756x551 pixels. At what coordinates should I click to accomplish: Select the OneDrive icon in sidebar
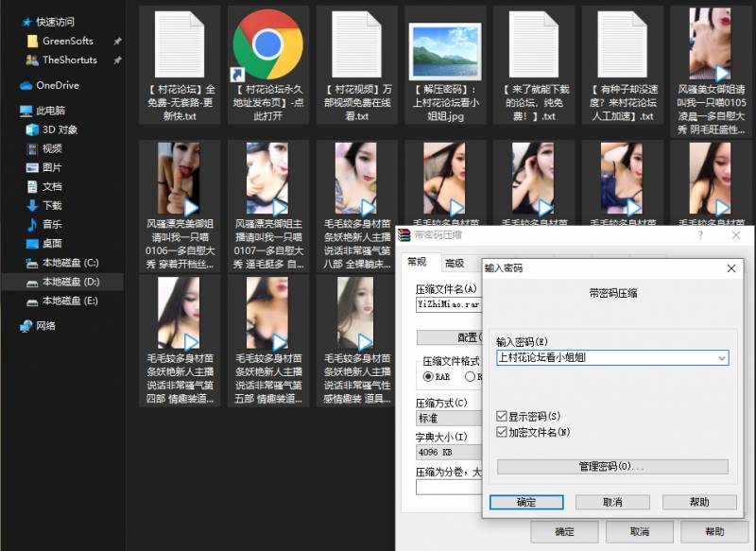click(x=26, y=85)
